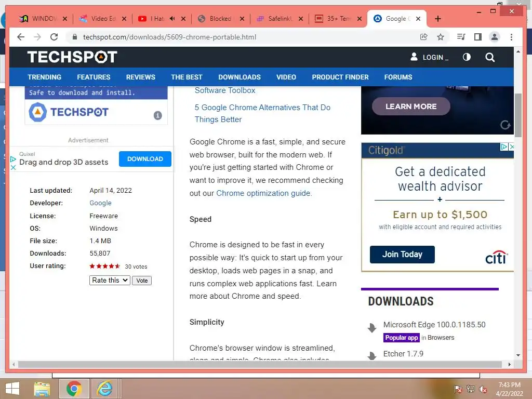This screenshot has height=399, width=532.
Task: Open the VIDEO nav item
Action: click(286, 77)
